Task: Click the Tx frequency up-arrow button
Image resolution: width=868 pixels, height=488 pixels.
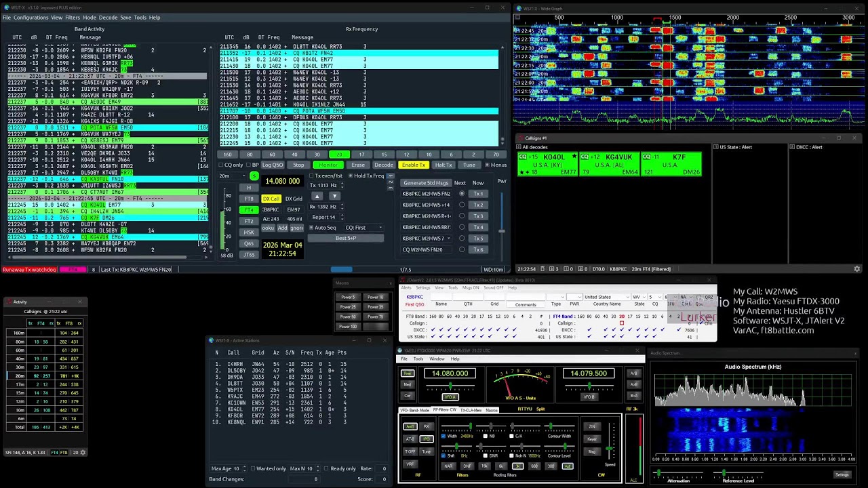Action: [x=317, y=196]
